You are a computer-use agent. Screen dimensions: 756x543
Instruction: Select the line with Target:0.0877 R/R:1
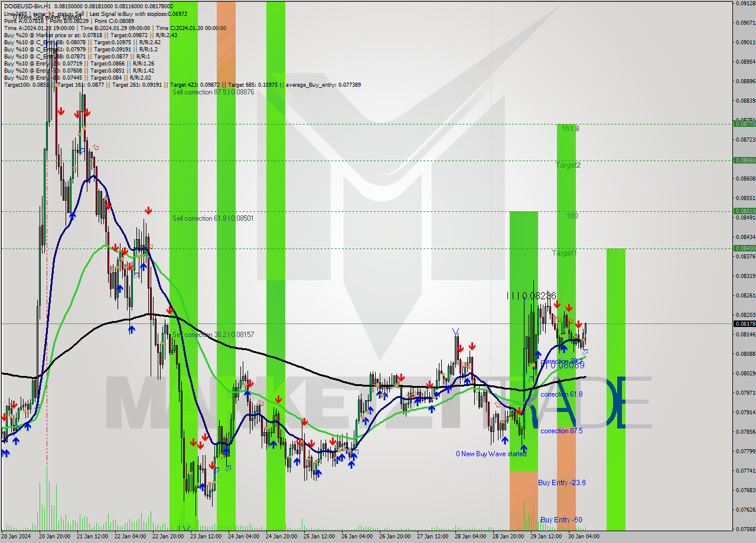[x=77, y=56]
